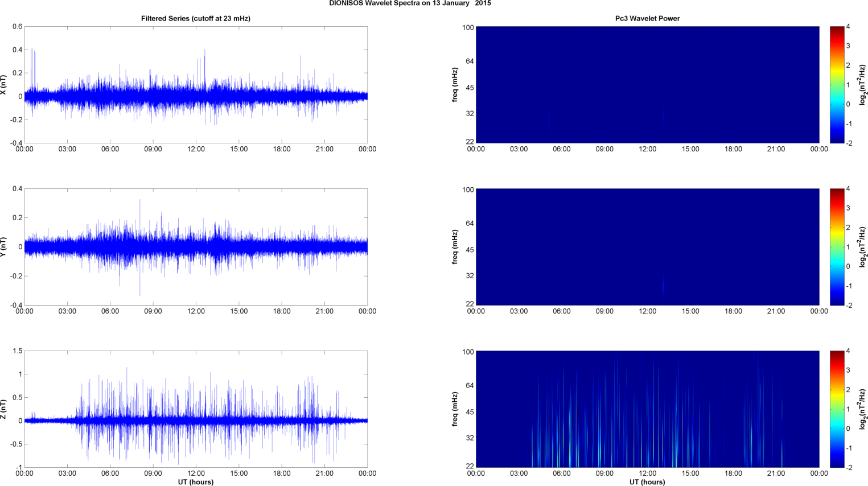
Task: Click log2(nT²/Hz) label on Y spectrogram colorbar
Action: 863,247
